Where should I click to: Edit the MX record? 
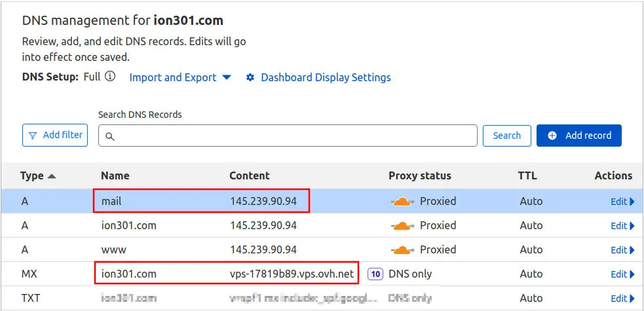click(x=622, y=274)
